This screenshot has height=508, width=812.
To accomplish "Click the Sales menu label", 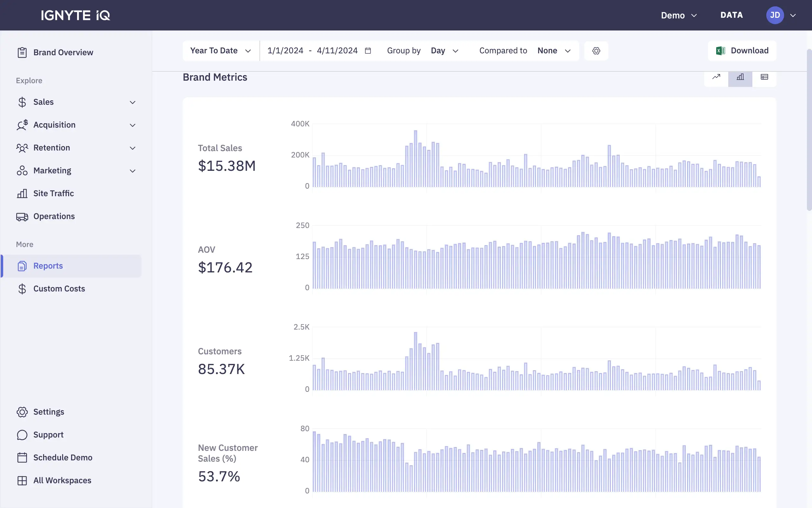I will pos(43,102).
